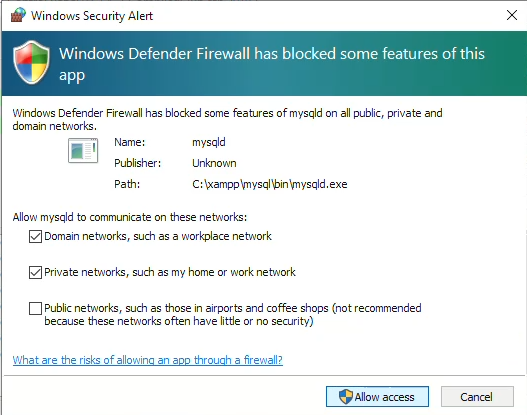
Task: Click the Cancel button
Action: coord(477,397)
